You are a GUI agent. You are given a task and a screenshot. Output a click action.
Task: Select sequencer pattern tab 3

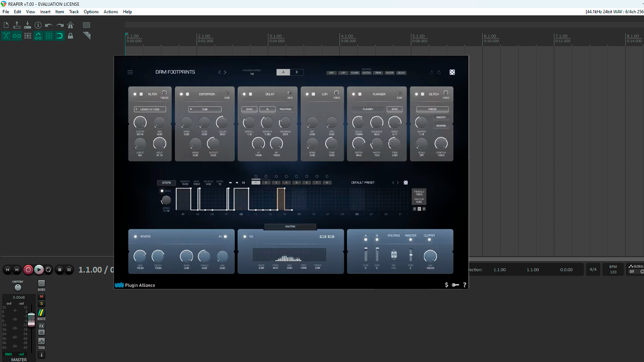click(x=276, y=182)
